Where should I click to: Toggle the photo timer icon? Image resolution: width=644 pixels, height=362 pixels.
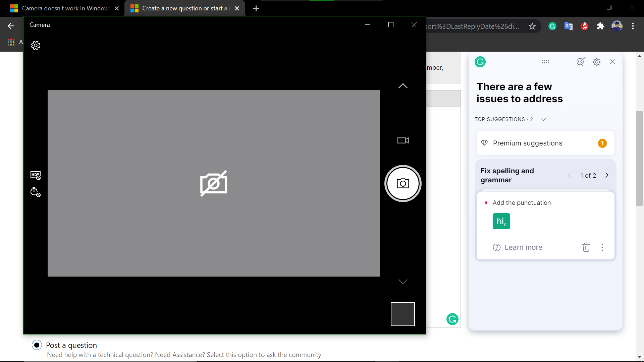(36, 192)
